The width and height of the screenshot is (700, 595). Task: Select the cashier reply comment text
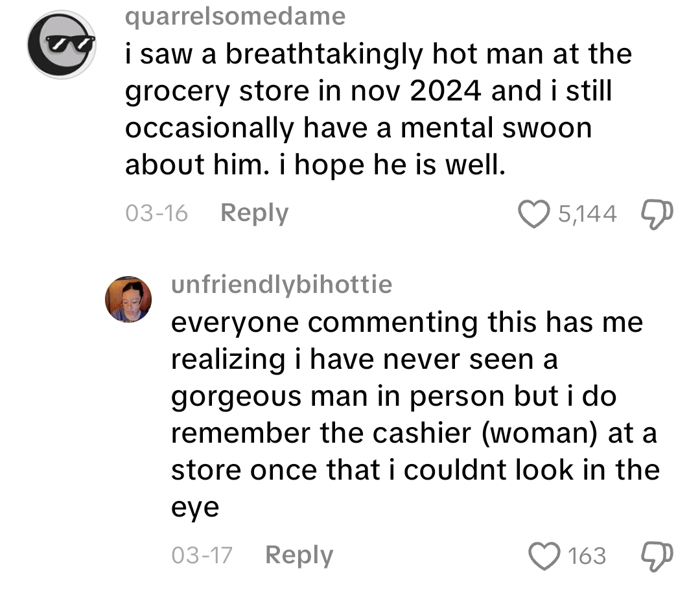415,414
